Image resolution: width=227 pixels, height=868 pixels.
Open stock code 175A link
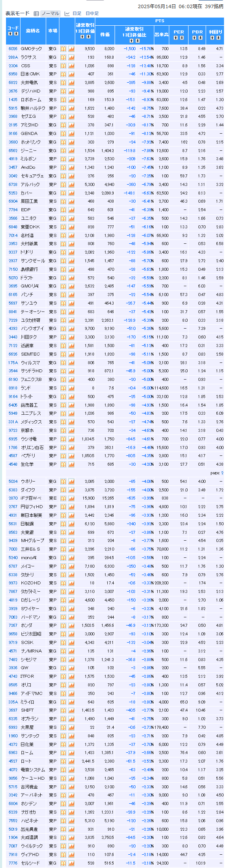click(13, 362)
